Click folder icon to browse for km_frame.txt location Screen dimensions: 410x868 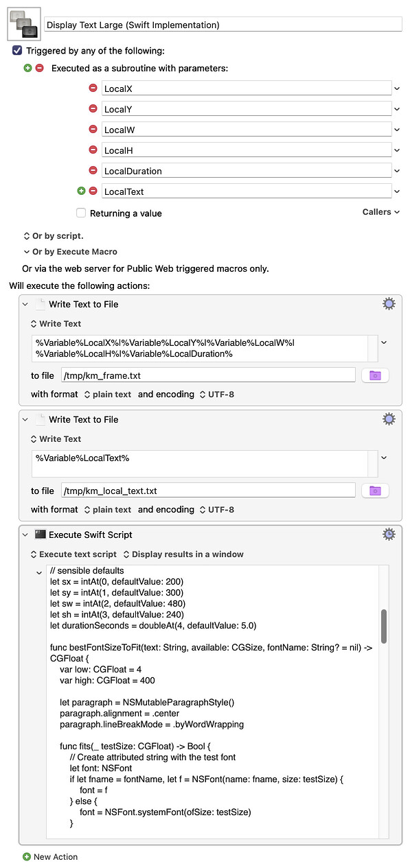[374, 375]
